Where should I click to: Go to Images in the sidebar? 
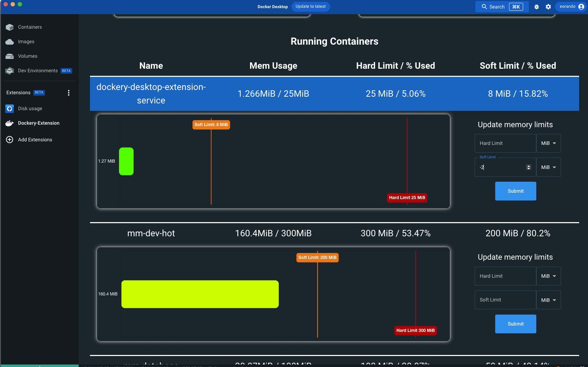[26, 42]
